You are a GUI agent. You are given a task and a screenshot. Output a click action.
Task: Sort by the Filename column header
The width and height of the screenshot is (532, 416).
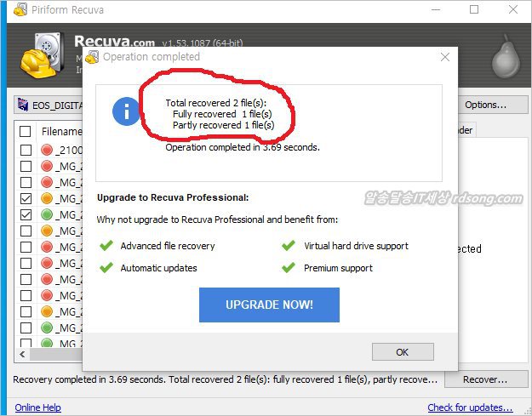coord(61,131)
